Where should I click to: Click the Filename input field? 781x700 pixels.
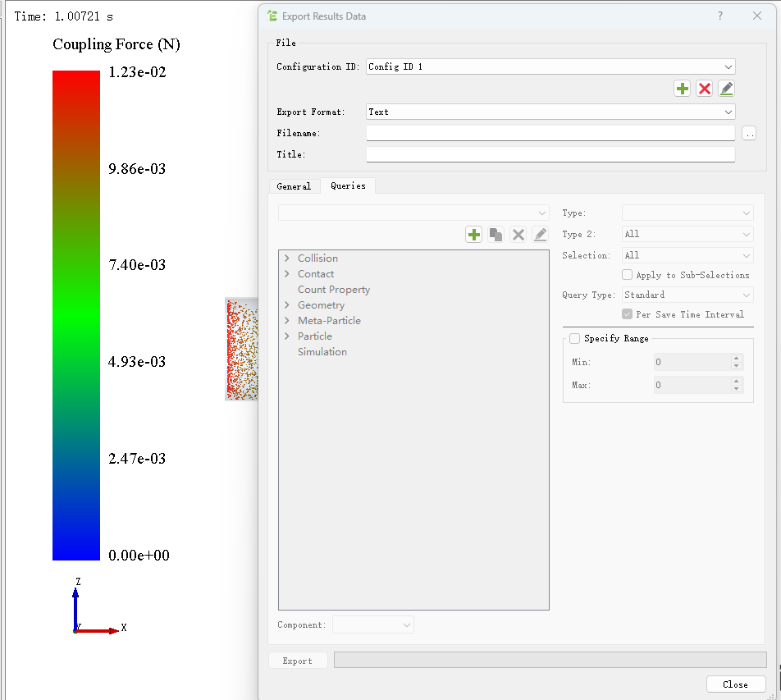[550, 133]
